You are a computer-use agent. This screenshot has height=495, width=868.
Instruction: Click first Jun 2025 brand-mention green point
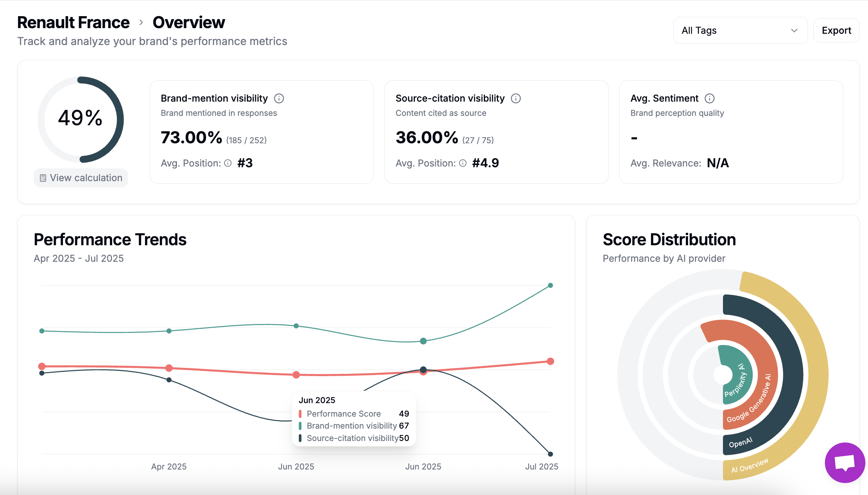(296, 326)
